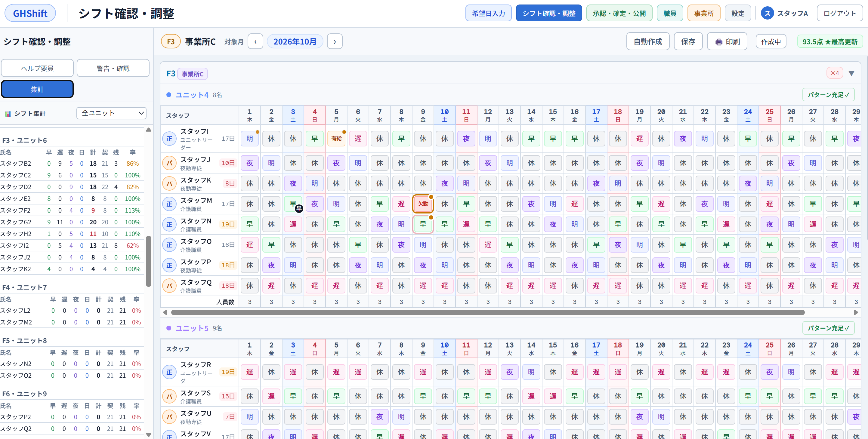Viewport: 868px width, 439px height.
Task: Click the ユニット5 heading link
Action: point(192,328)
